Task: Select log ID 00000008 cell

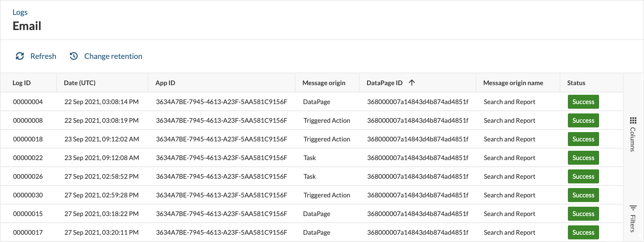Action: pos(28,120)
